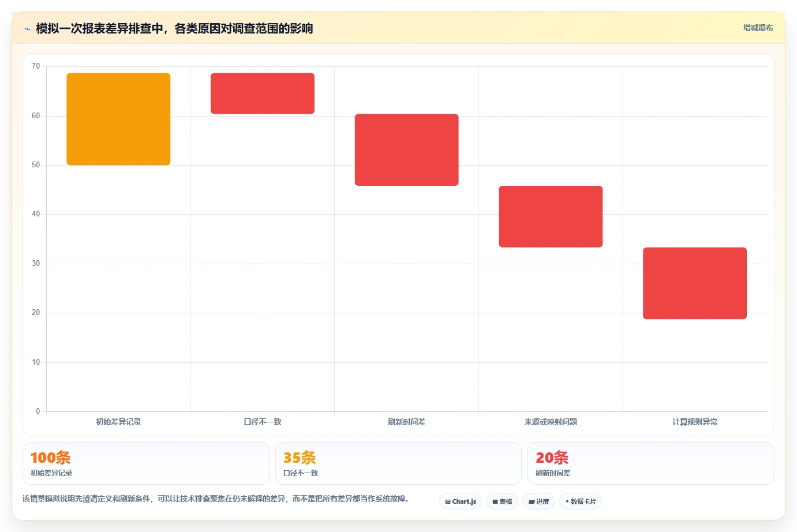Click the 进度 tag chip
Image resolution: width=797 pixels, height=532 pixels.
tap(538, 501)
